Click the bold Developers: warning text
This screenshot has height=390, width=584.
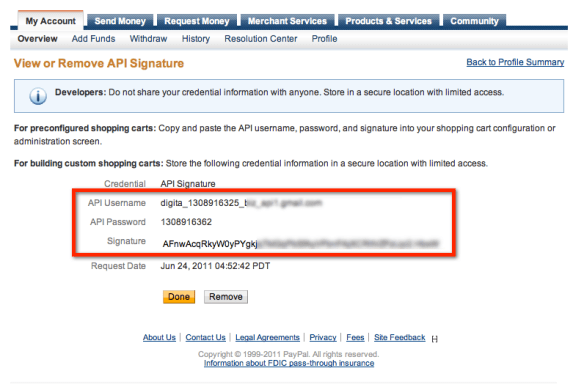[80, 92]
